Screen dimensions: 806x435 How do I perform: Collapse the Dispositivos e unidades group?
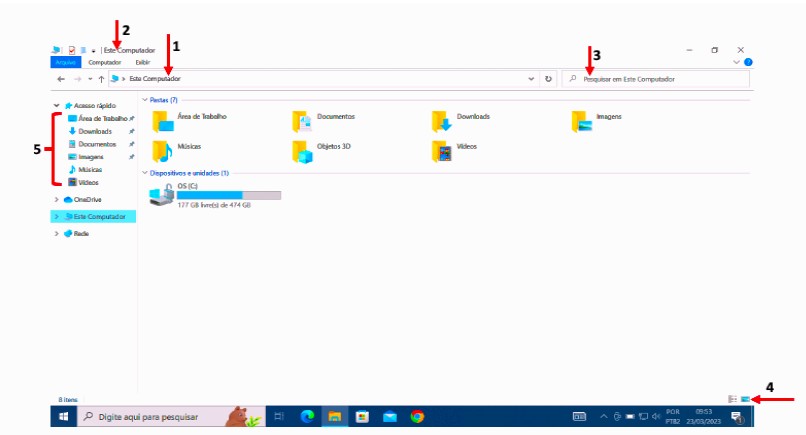pyautogui.click(x=145, y=173)
